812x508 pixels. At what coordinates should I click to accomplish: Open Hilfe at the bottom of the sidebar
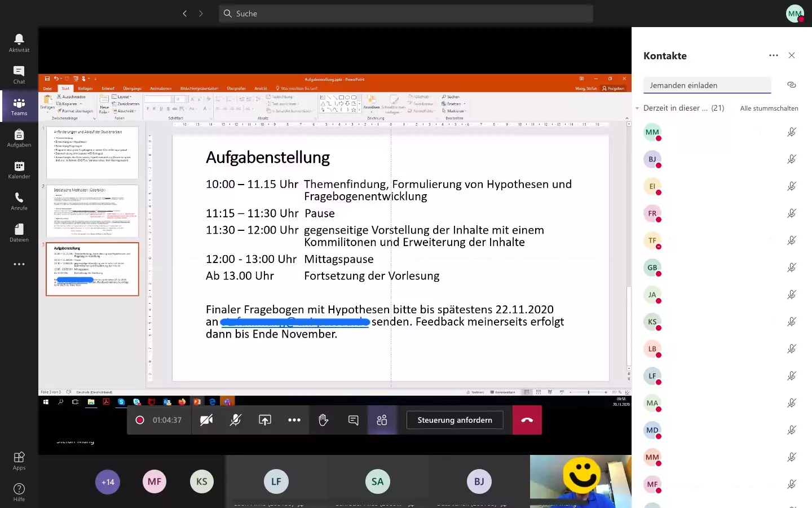[19, 492]
